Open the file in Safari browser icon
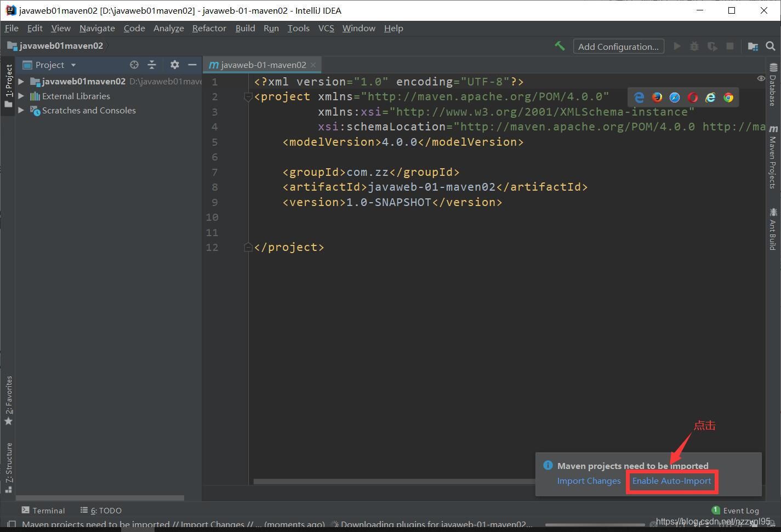This screenshot has width=781, height=532. [675, 98]
